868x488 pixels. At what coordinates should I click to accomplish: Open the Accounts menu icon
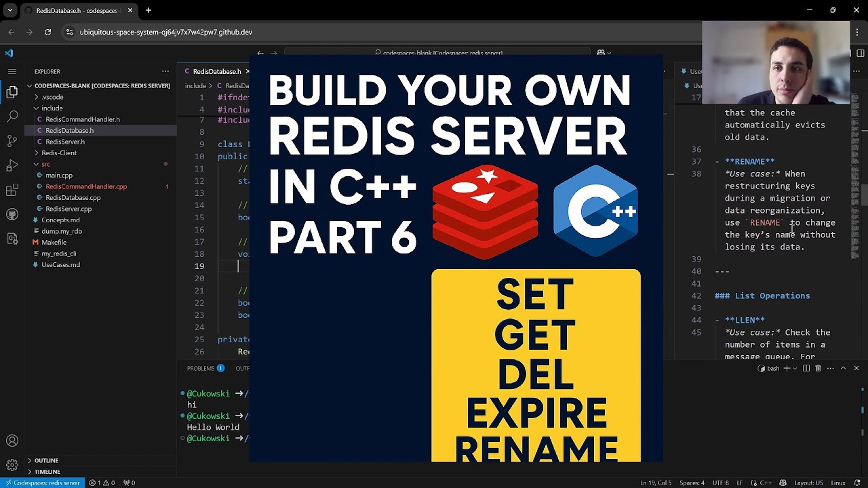(12, 441)
